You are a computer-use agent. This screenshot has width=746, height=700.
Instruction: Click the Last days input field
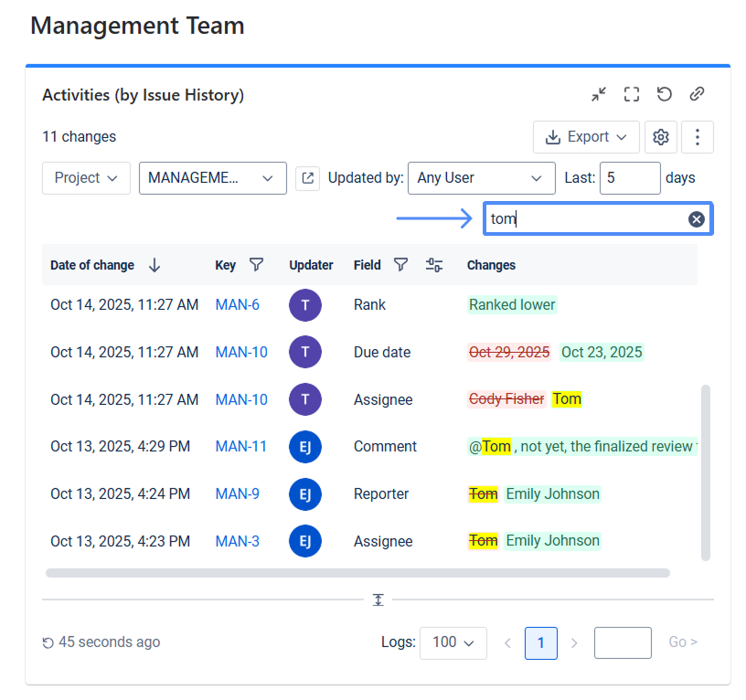(x=629, y=178)
